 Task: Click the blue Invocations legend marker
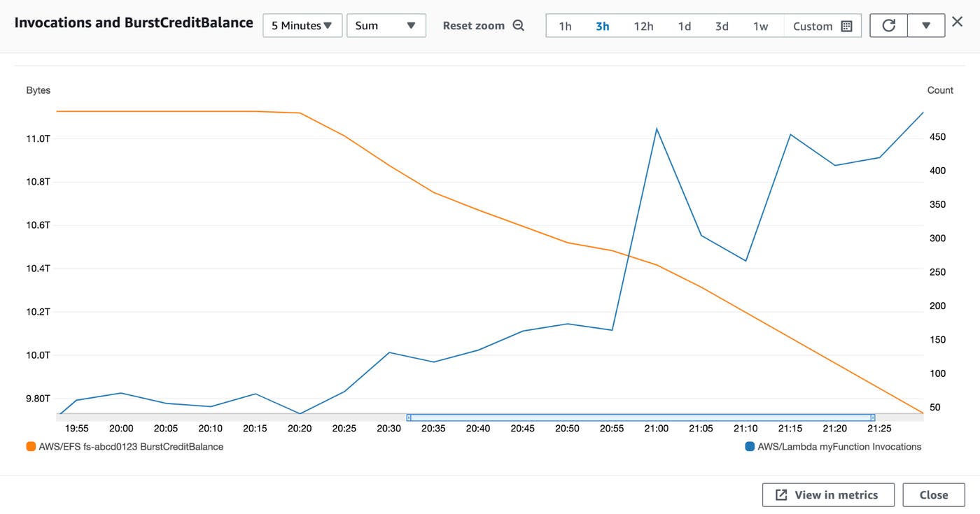(x=749, y=446)
